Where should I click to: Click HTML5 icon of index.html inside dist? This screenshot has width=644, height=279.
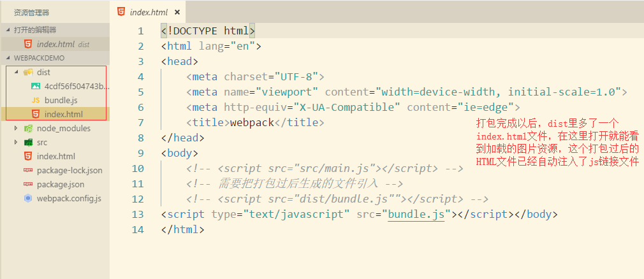pyautogui.click(x=36, y=114)
